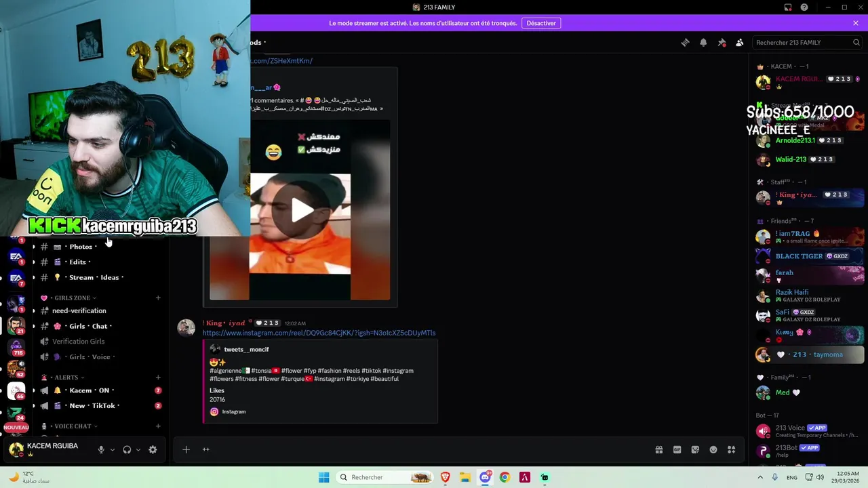Click King iyad's avatar in chat

point(186,328)
